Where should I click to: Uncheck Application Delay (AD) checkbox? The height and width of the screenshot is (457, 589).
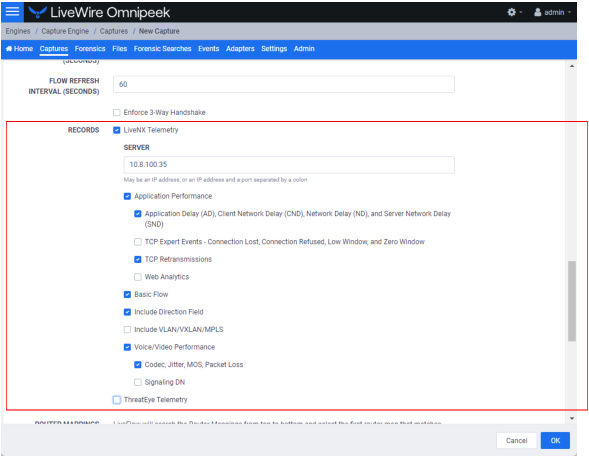[138, 214]
